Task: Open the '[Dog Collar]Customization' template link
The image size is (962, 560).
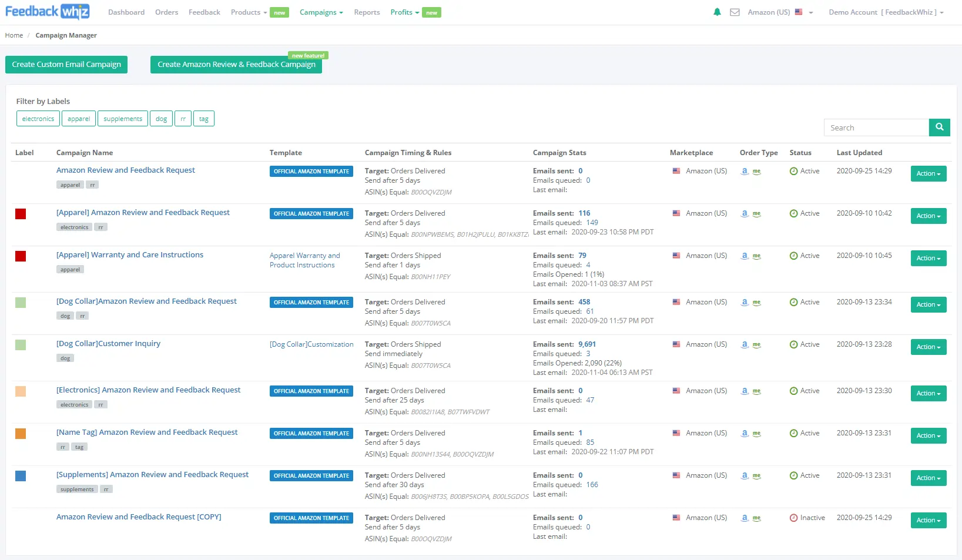Action: tap(311, 344)
